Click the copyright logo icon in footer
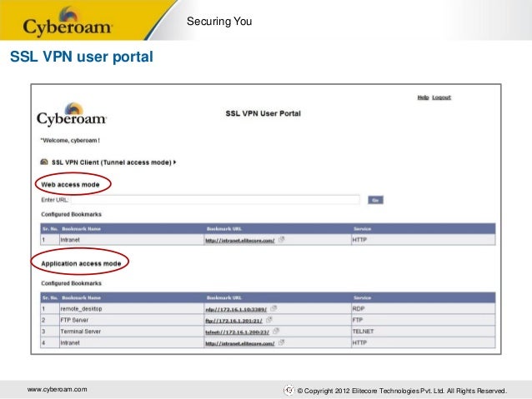This screenshot has height=399, width=532. tap(289, 390)
